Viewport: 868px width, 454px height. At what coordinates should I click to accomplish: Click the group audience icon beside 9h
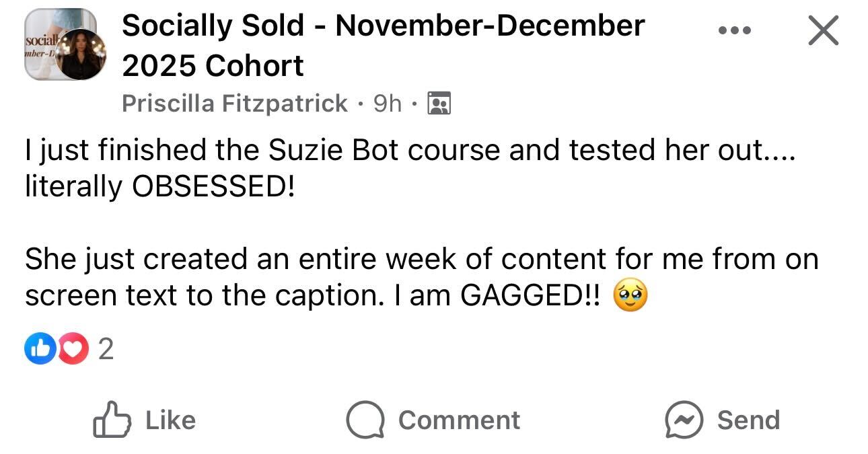[439, 104]
